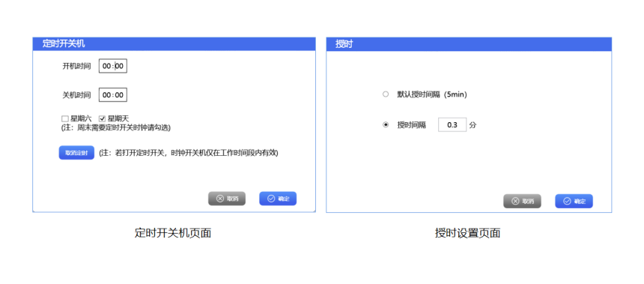
Task: Click the 取消定时 button
Action: (76, 153)
